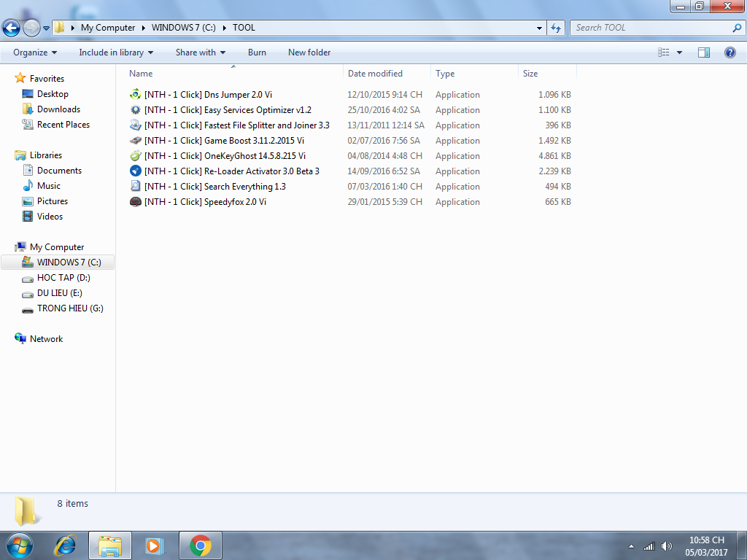Image resolution: width=747 pixels, height=560 pixels.
Task: Select My Computer in navigation pane
Action: [x=57, y=247]
